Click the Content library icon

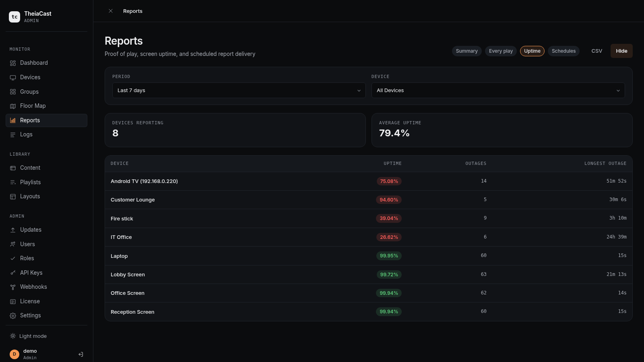coord(13,168)
